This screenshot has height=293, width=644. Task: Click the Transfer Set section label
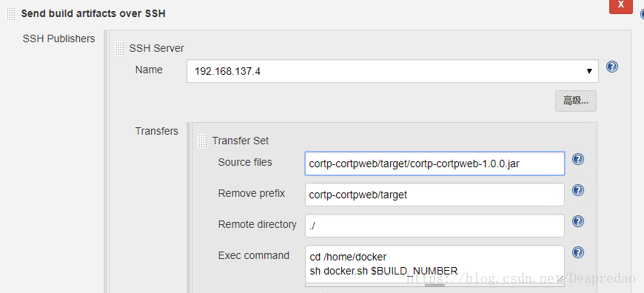(x=241, y=141)
